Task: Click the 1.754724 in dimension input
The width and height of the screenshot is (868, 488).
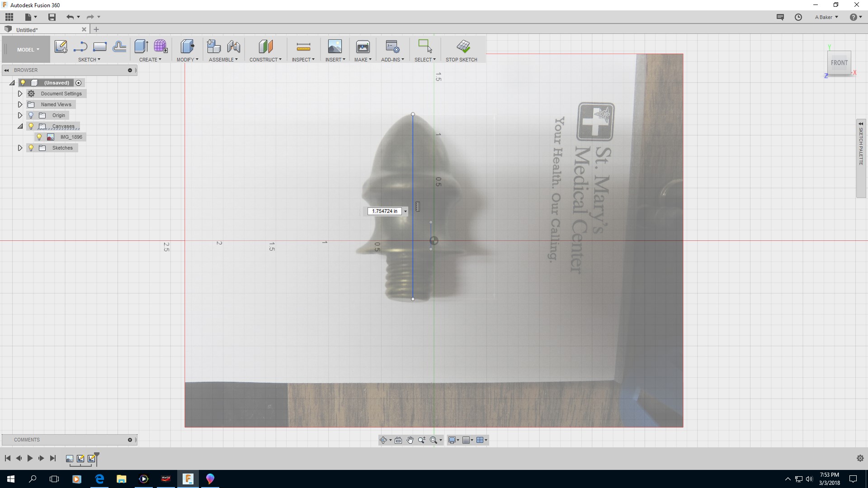Action: tap(384, 211)
